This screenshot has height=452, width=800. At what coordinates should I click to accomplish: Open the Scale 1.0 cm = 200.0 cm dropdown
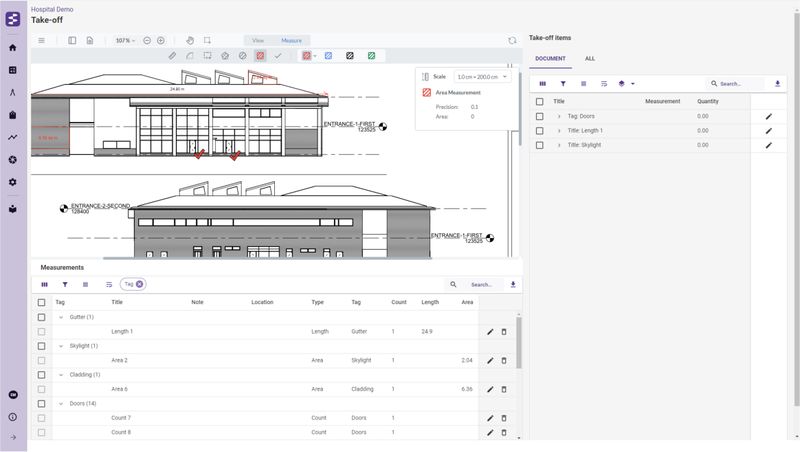click(482, 77)
